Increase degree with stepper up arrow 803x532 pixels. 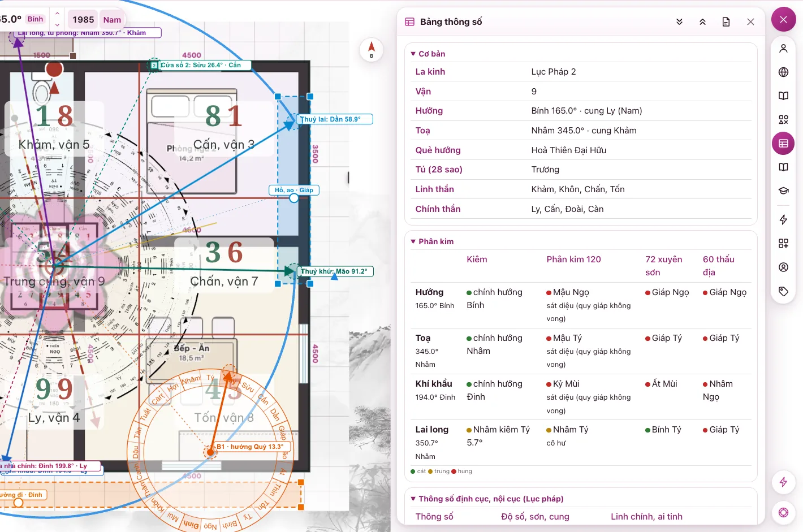(57, 13)
